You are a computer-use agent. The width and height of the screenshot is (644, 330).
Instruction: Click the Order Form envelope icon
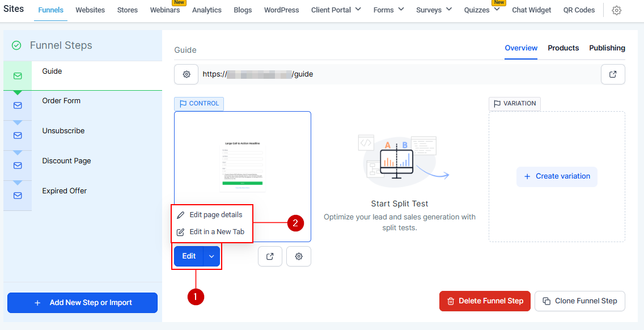(x=18, y=105)
